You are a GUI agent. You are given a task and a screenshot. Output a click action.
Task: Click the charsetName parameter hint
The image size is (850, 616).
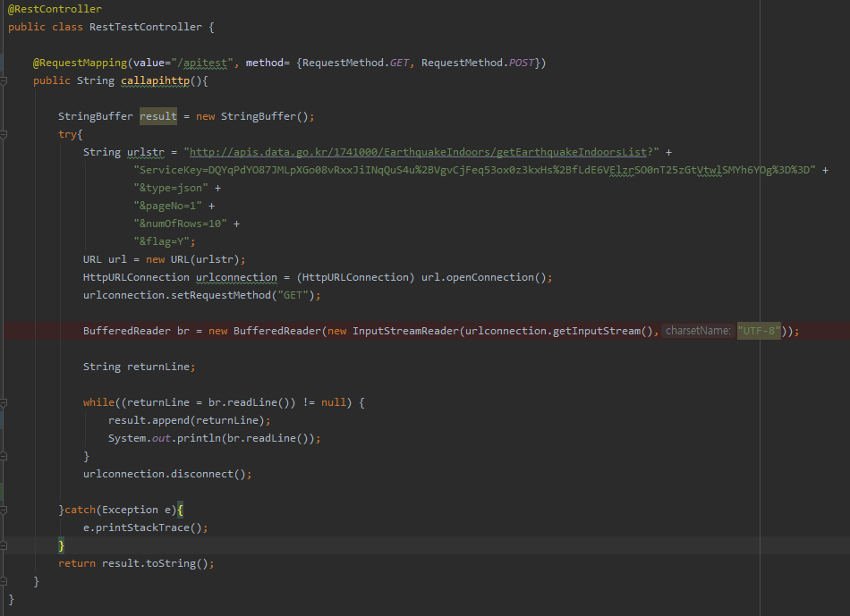[x=698, y=331]
